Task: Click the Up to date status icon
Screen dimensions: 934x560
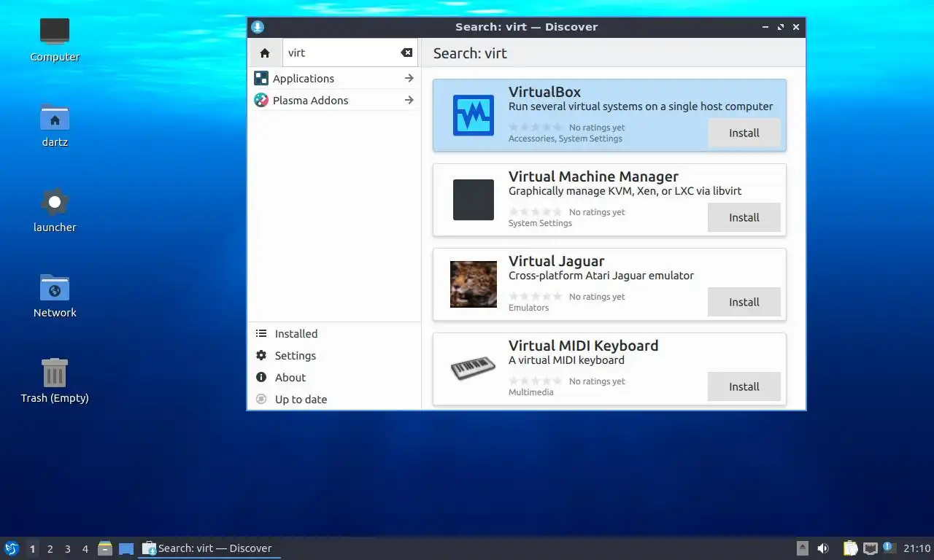Action: point(261,399)
